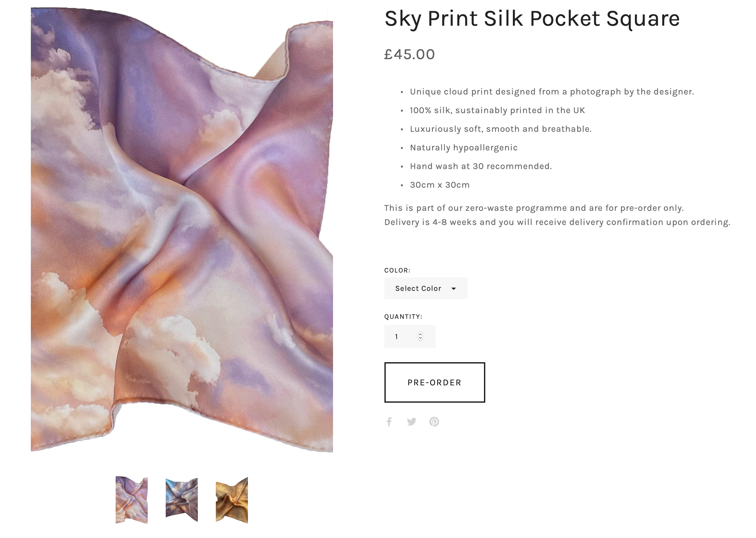View the blue sky pocket square thumbnail
The width and height of the screenshot is (756, 538).
point(182,500)
